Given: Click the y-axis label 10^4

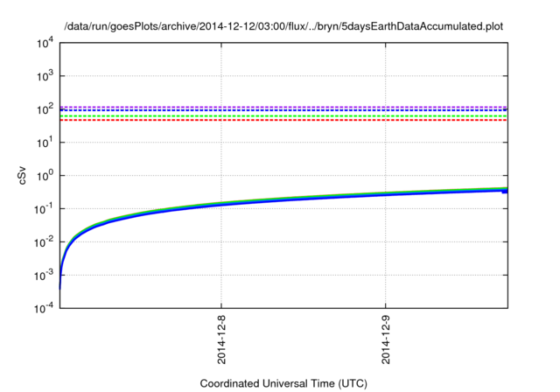Looking at the screenshot, I should point(45,44).
